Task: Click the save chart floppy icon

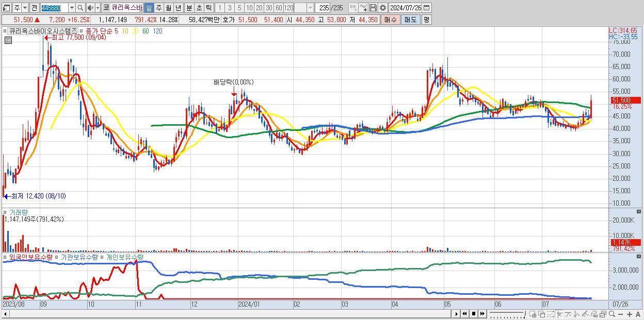Action: tap(373, 8)
